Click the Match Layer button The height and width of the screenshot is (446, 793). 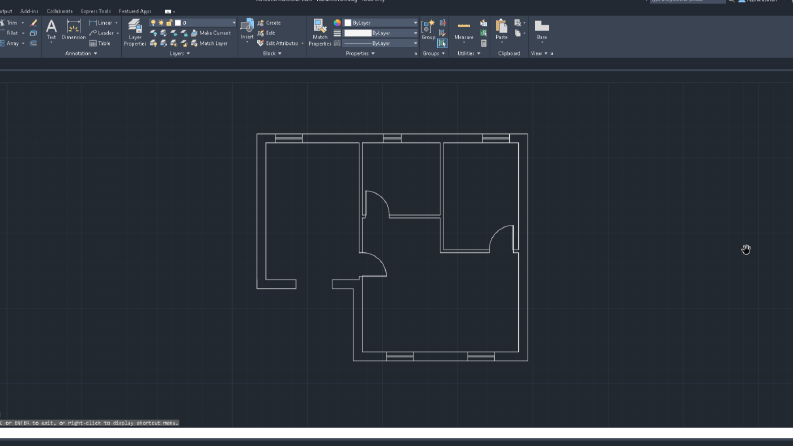[209, 43]
